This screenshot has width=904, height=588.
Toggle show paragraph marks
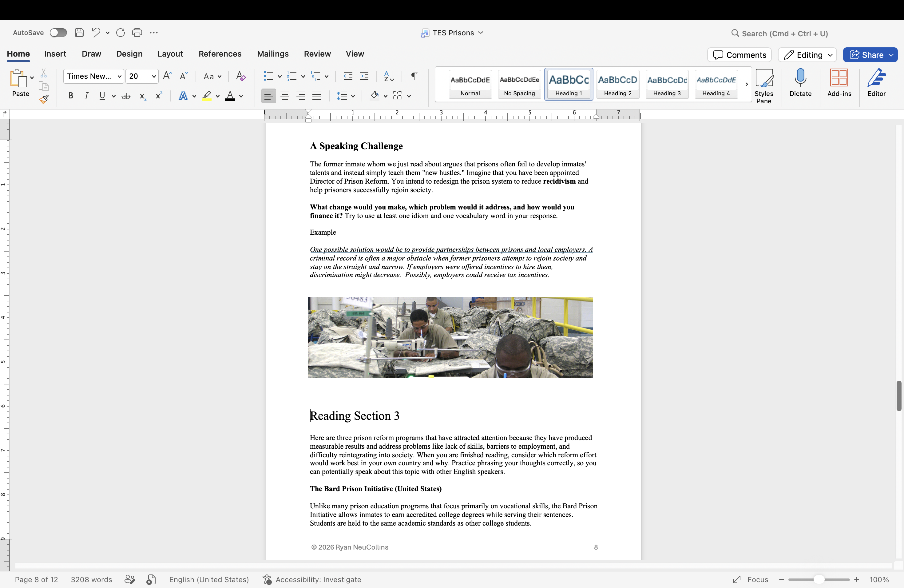(x=414, y=76)
